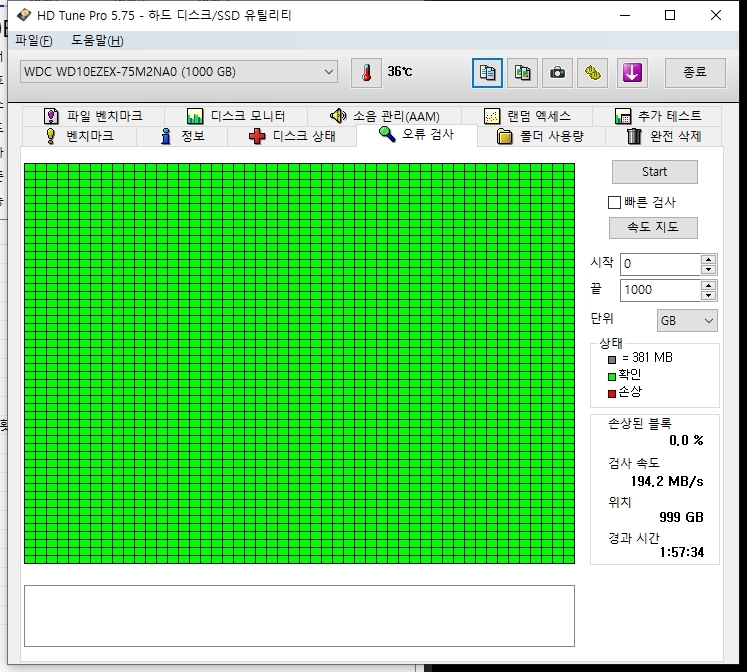View the 디스크 상태 tab
Viewport: 747px width, 672px height.
click(x=292, y=136)
